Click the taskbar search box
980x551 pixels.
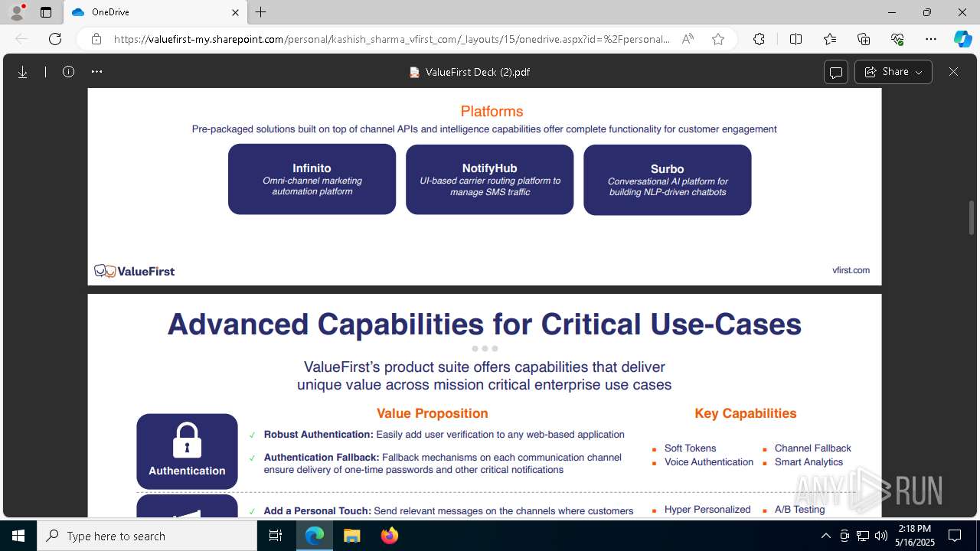pyautogui.click(x=147, y=536)
